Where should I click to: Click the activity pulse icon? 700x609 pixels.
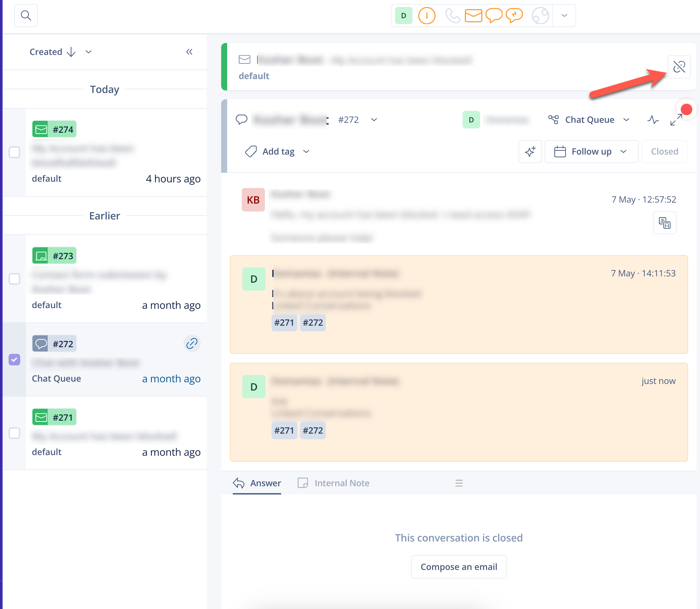[653, 119]
